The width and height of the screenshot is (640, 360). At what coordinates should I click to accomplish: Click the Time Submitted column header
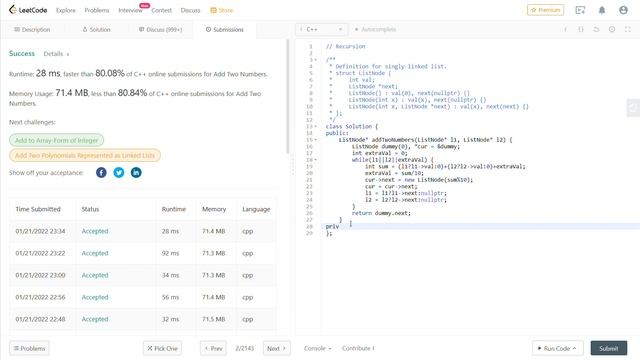[38, 209]
